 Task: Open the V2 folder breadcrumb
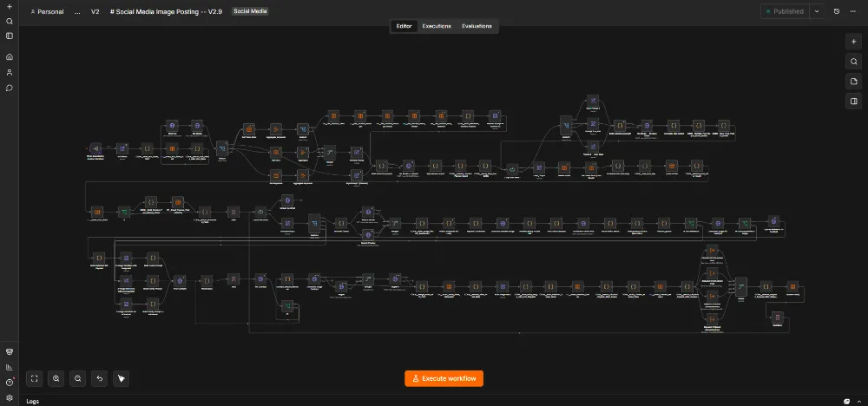pyautogui.click(x=95, y=11)
